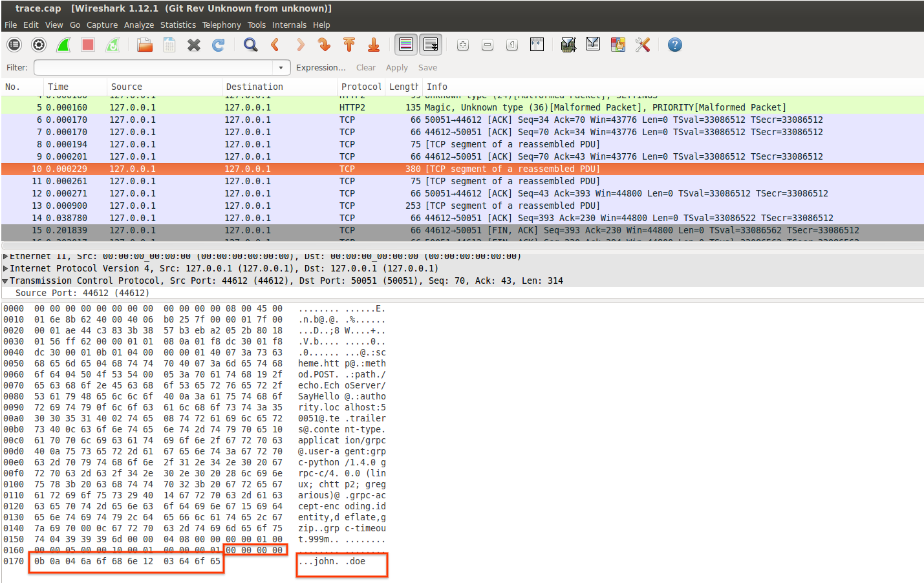
Task: Select packet 15 FIN, ACK row
Action: pyautogui.click(x=462, y=230)
